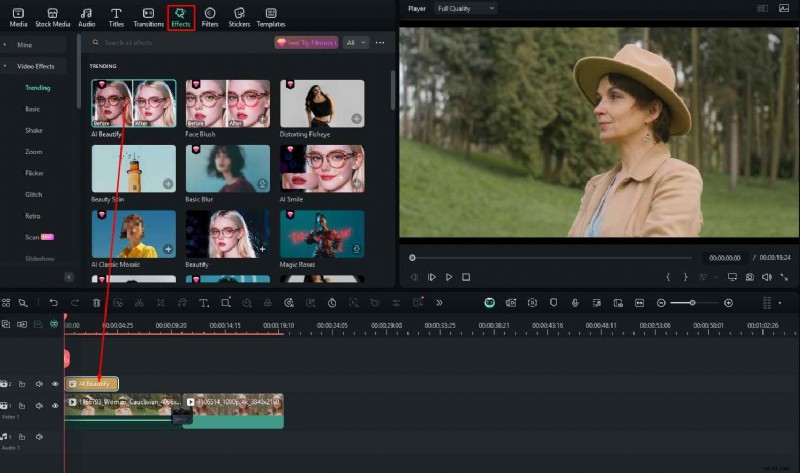
Task: Click the marker shield icon
Action: (x=554, y=303)
